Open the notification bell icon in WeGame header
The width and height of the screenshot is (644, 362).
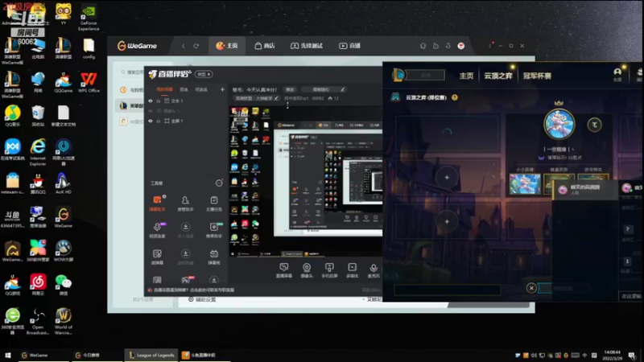pyautogui.click(x=423, y=46)
